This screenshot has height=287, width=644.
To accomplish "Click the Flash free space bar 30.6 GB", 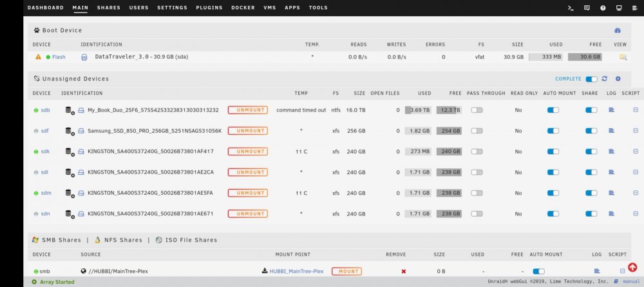I will pos(585,57).
